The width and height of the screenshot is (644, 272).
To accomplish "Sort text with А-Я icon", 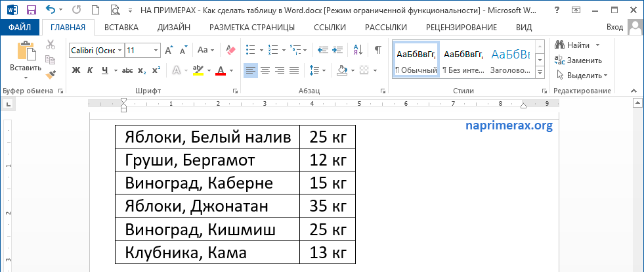I will pyautogui.click(x=358, y=50).
